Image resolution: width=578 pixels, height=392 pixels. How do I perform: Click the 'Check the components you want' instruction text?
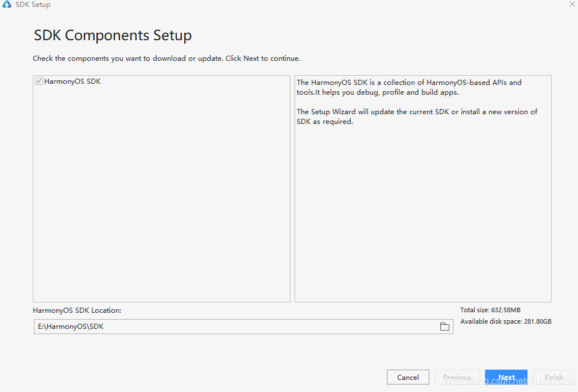pyautogui.click(x=166, y=59)
